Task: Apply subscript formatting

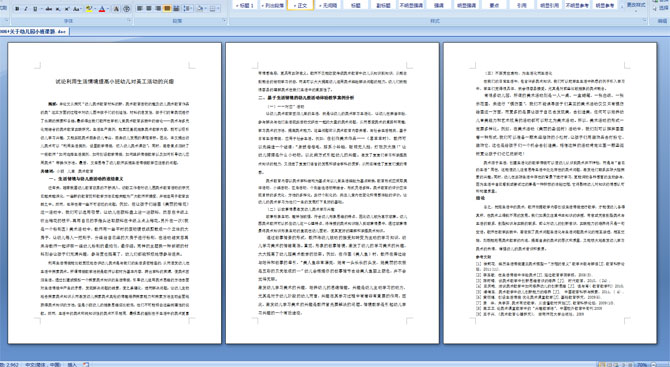Action: 58,9
